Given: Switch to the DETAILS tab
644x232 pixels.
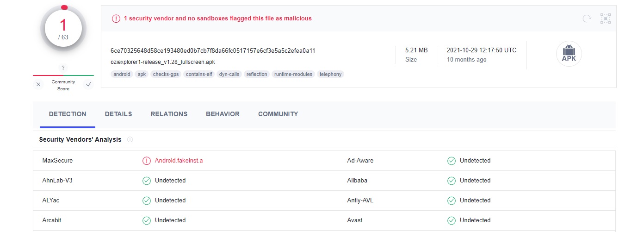Looking at the screenshot, I should click(118, 114).
